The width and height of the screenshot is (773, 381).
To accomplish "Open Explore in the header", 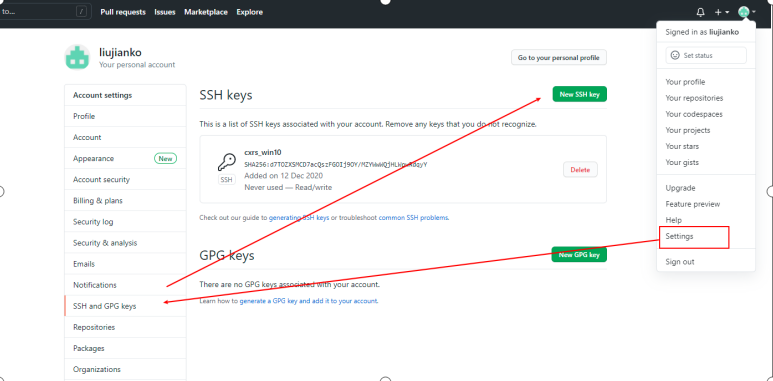I will (x=249, y=12).
